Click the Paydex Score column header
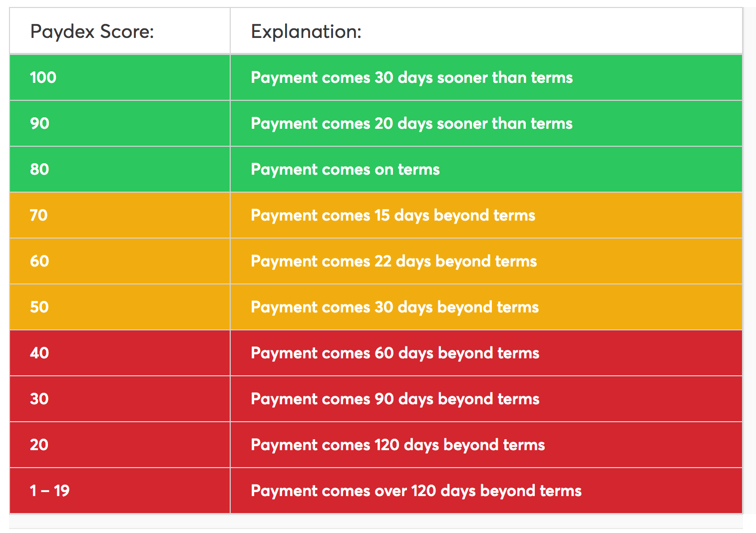756x533 pixels. pyautogui.click(x=92, y=32)
